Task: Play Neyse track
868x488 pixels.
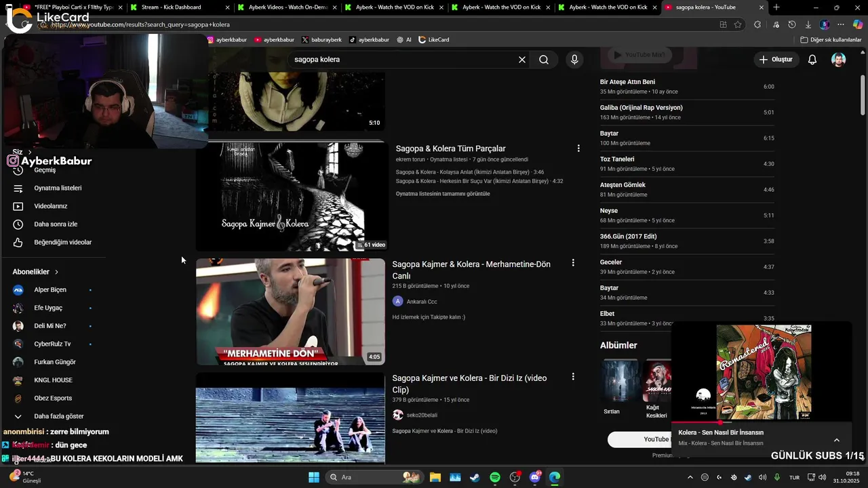Action: click(x=687, y=216)
